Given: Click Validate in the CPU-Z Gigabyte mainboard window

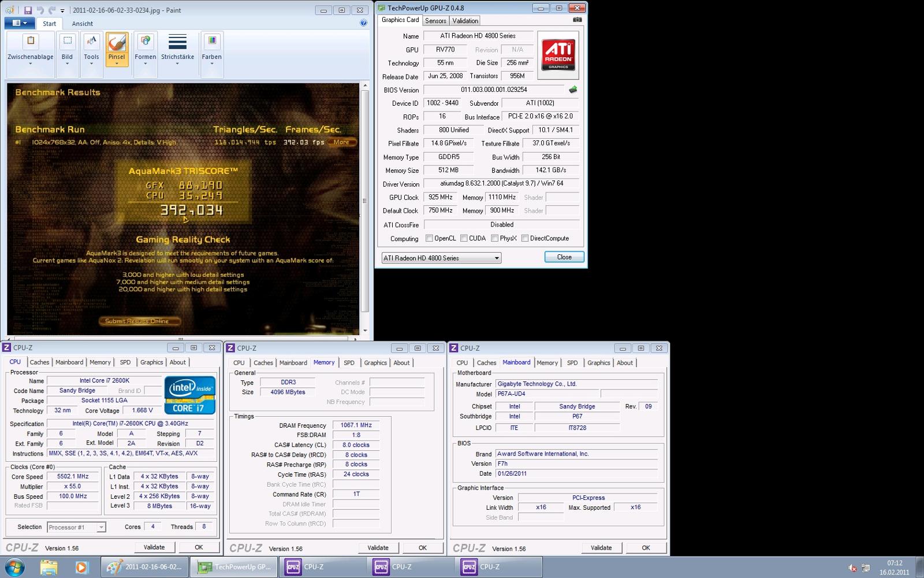Looking at the screenshot, I should point(601,548).
